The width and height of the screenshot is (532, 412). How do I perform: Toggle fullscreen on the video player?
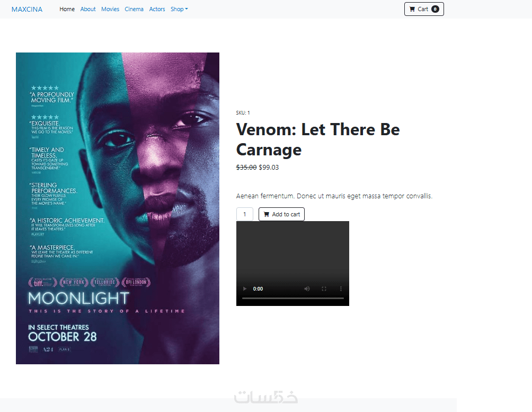324,288
